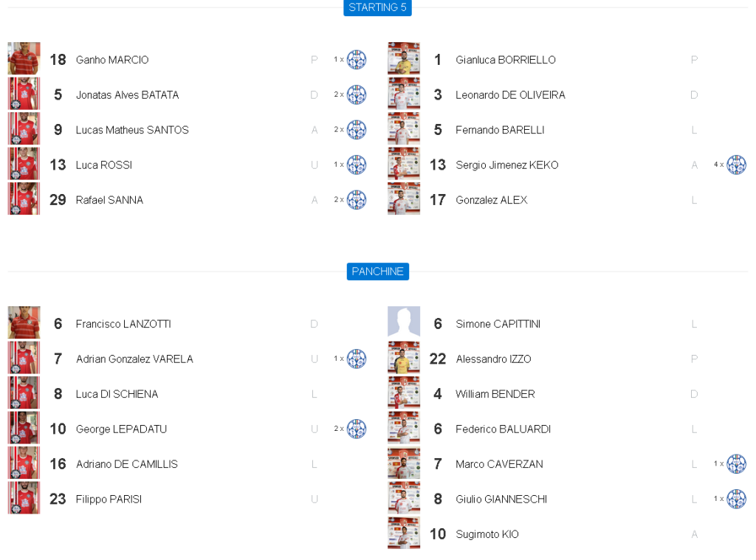Click the player name Filippo PARISI
Image resolution: width=756 pixels, height=560 pixels.
coord(110,499)
